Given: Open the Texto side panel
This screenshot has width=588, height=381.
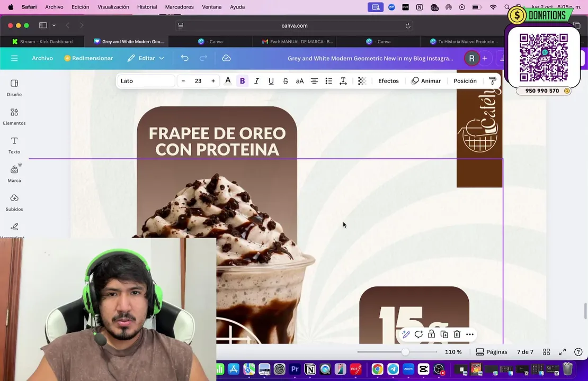Looking at the screenshot, I should click(14, 146).
